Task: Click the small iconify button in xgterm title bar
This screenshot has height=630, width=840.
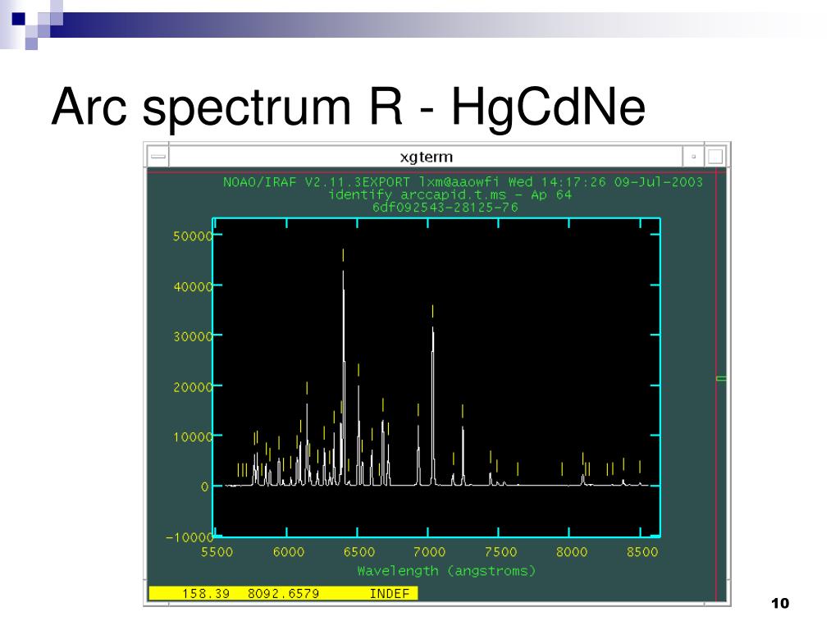Action: tap(693, 157)
